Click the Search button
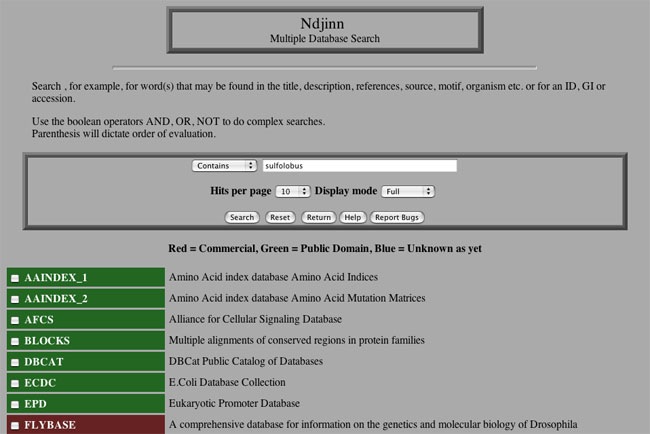Image resolution: width=650 pixels, height=434 pixels. (x=242, y=217)
